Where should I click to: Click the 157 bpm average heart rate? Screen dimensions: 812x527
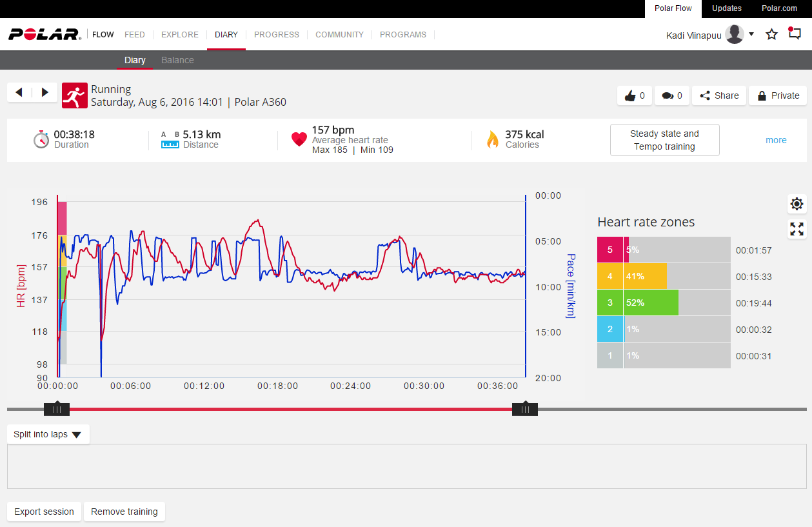point(333,130)
